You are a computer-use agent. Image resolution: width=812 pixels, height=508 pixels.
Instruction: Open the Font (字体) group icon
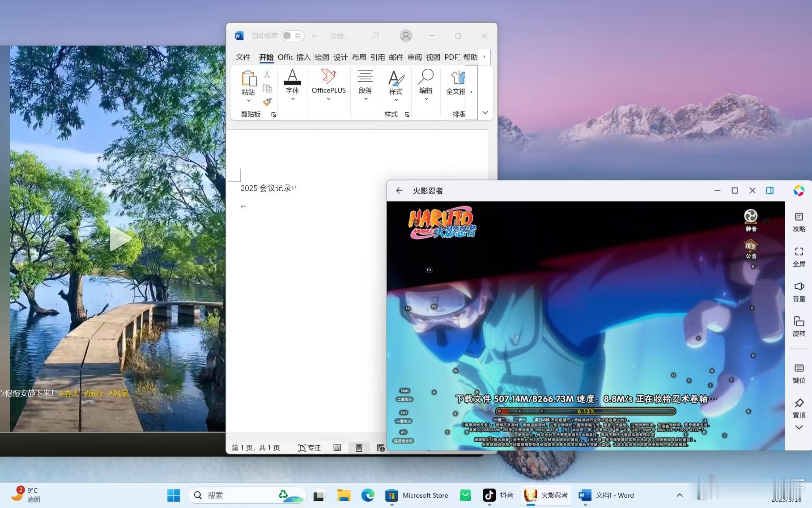tap(292, 77)
